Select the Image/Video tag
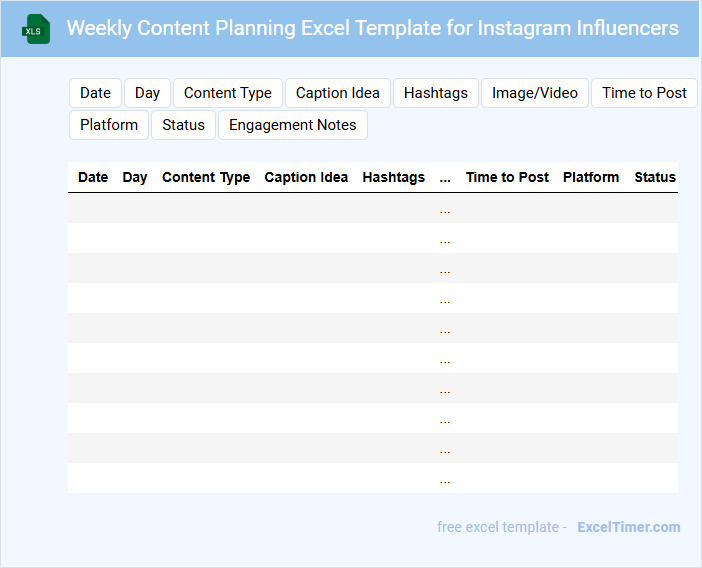 tap(535, 93)
